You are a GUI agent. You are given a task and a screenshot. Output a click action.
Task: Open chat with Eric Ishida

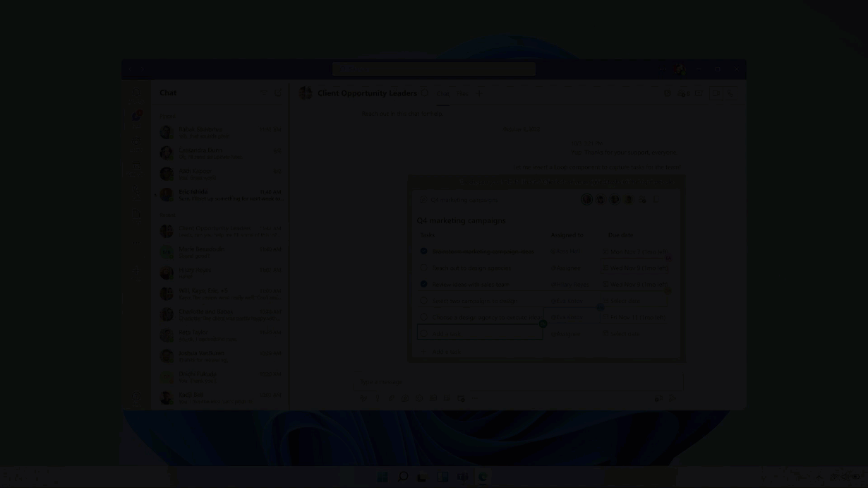pyautogui.click(x=221, y=195)
